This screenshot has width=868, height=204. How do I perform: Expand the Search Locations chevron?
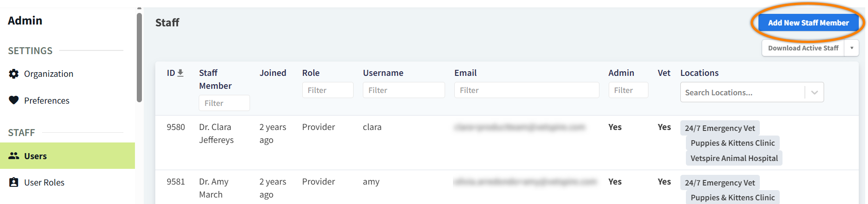814,93
